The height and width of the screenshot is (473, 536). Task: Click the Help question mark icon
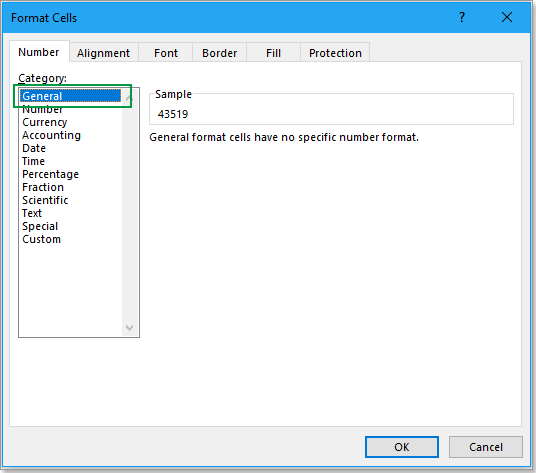coord(462,17)
